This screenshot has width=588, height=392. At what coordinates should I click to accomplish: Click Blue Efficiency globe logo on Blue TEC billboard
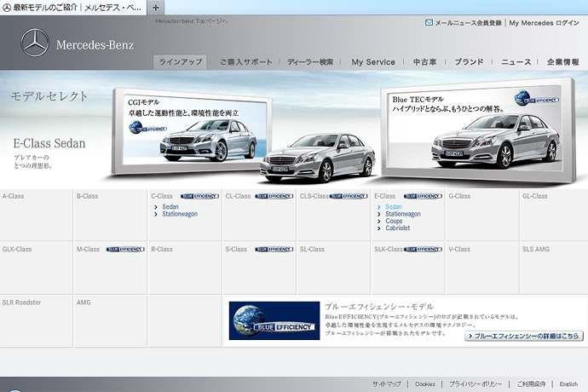click(537, 98)
